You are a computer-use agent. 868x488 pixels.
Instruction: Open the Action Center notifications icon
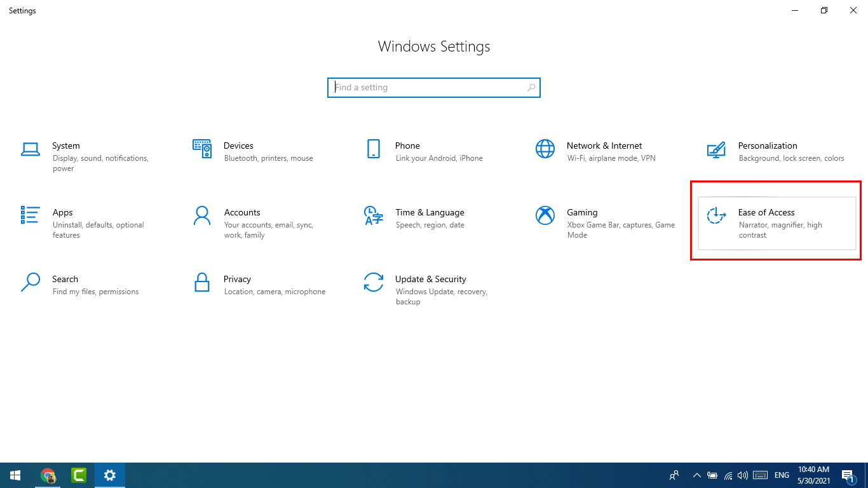(848, 475)
